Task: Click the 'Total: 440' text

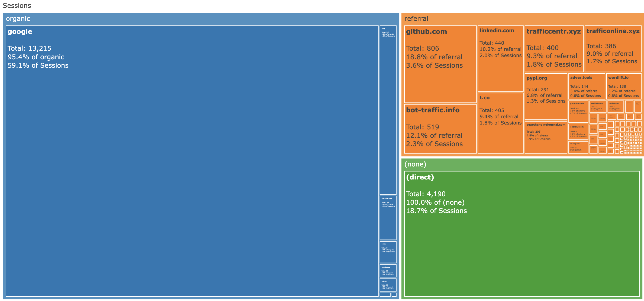Action: [492, 43]
